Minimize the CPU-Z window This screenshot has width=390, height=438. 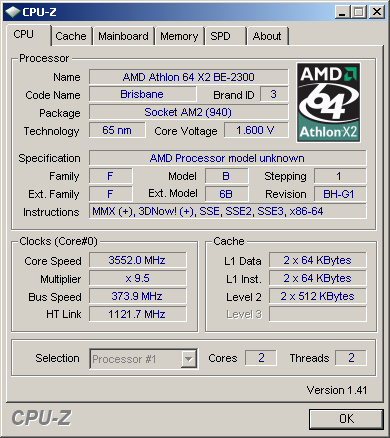coord(342,12)
